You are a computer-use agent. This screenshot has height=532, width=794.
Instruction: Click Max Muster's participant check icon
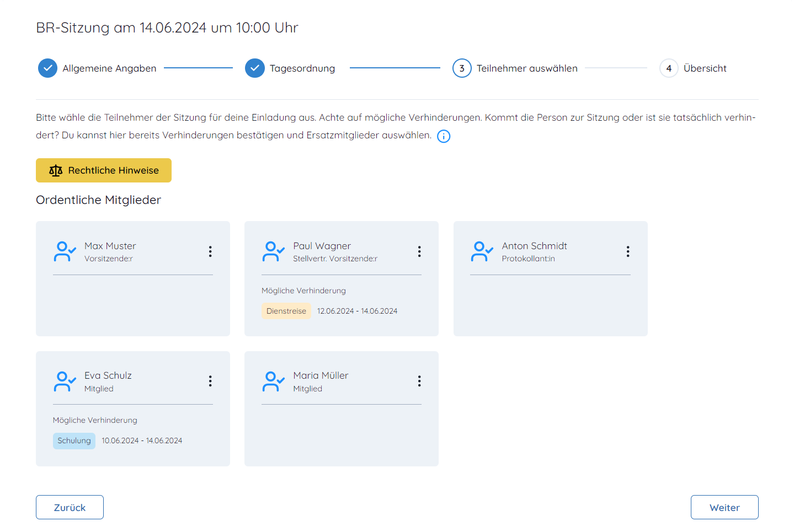coord(65,251)
